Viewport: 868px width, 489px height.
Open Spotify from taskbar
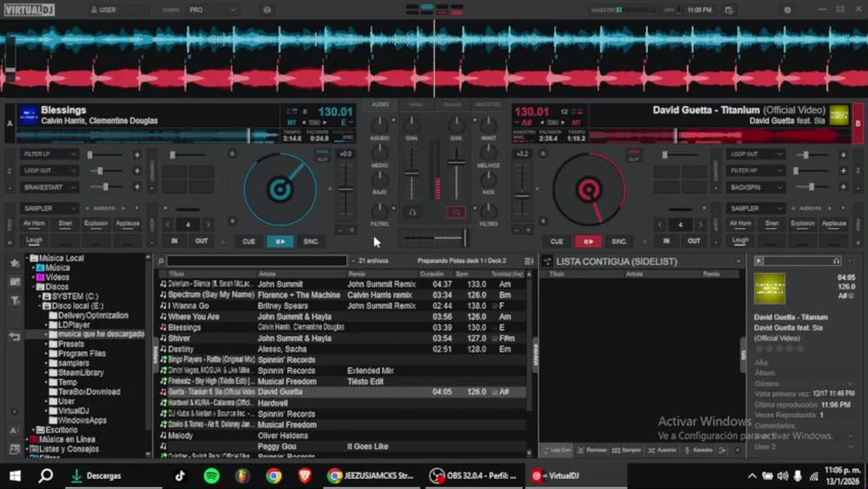211,475
